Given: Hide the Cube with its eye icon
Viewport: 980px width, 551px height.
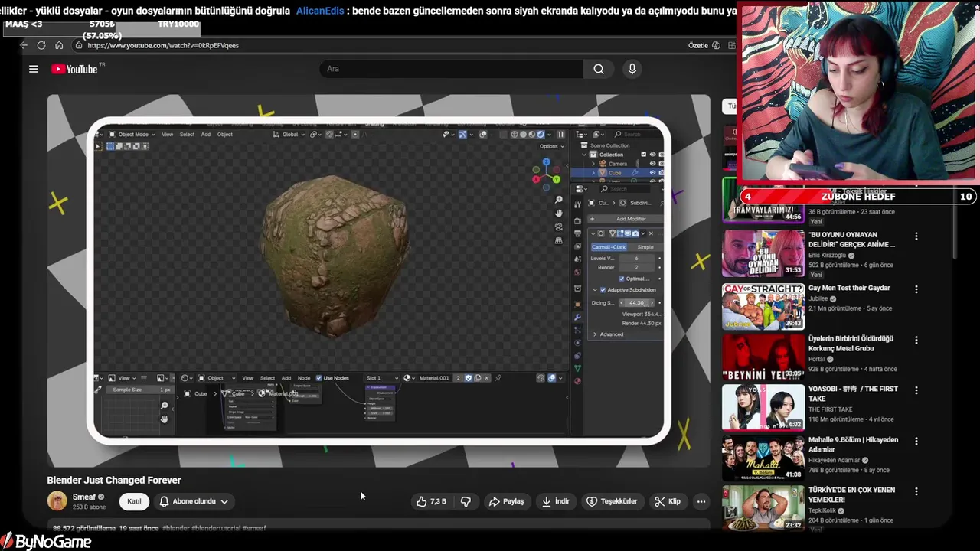Looking at the screenshot, I should [652, 173].
